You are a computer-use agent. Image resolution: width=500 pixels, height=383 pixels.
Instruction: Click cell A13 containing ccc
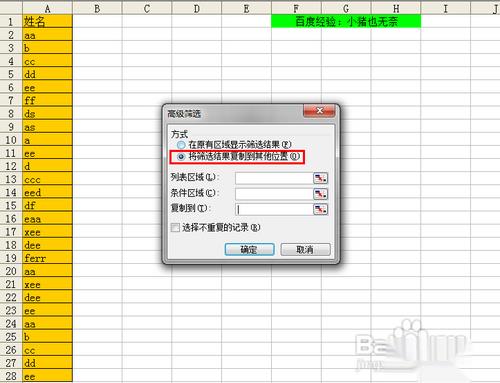(47, 179)
